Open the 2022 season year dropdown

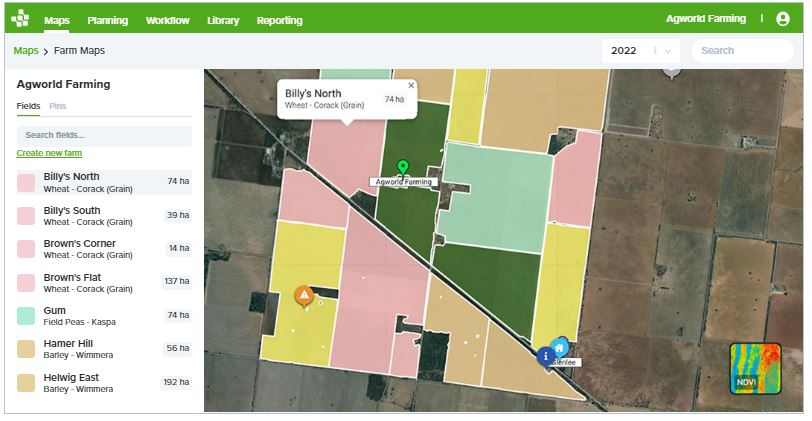pos(640,51)
